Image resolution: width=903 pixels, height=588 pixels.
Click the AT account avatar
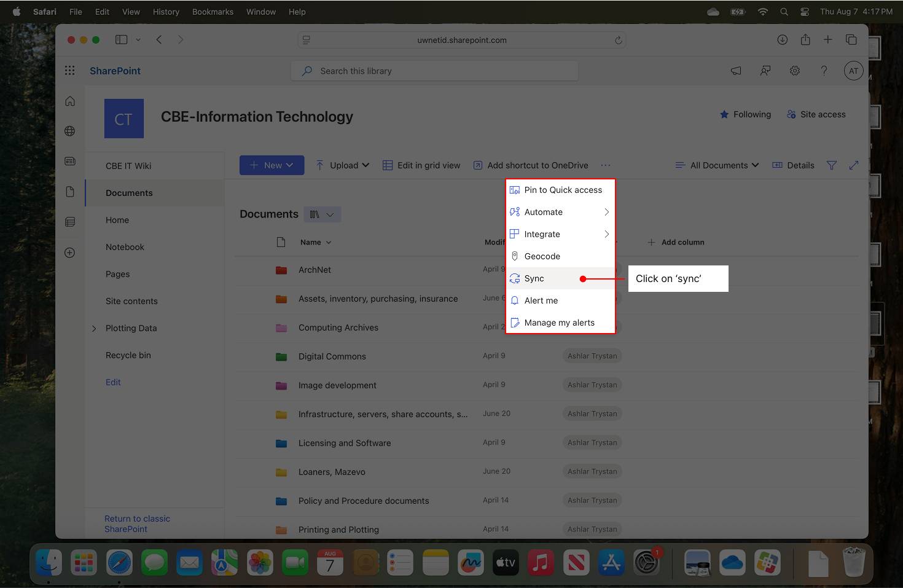coord(853,71)
